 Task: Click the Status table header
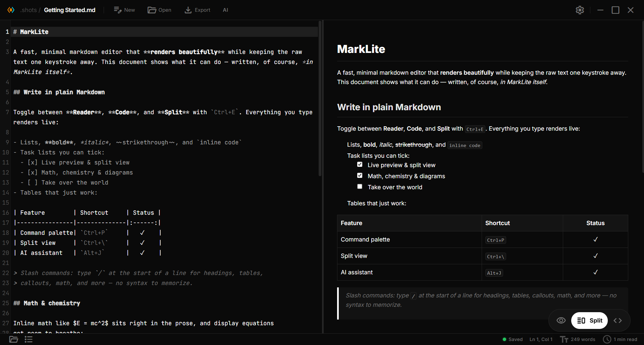tap(595, 223)
